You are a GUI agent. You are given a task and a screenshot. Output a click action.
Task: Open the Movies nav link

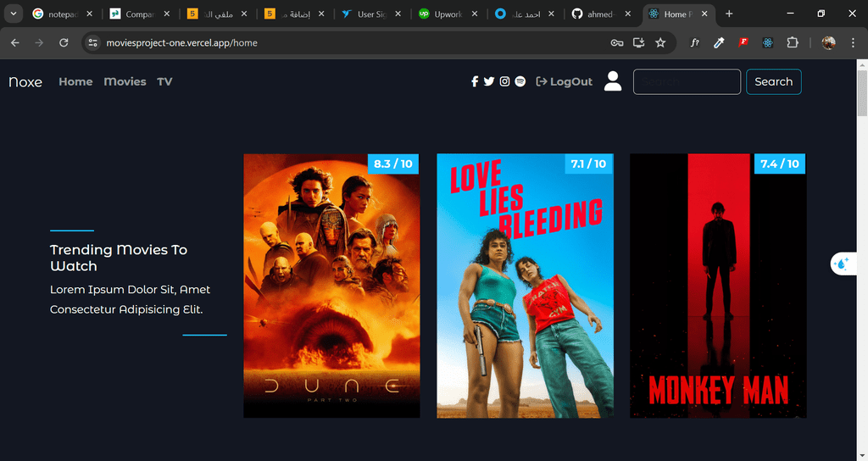[x=125, y=82]
